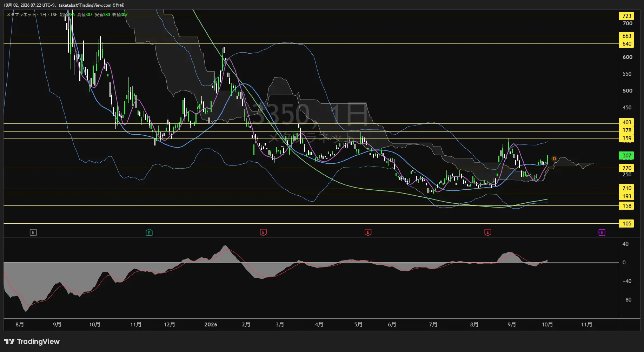Click the green 307 current price label

pos(627,156)
